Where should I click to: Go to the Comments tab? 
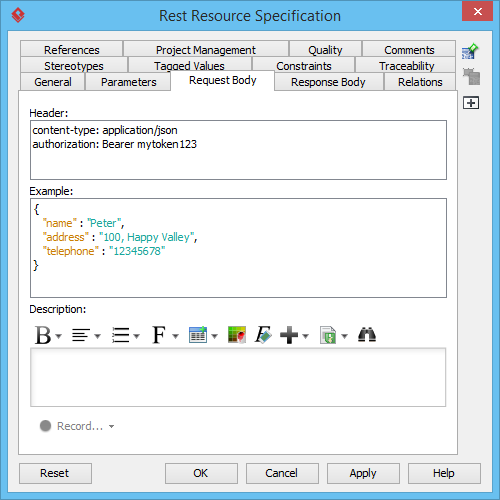click(409, 50)
